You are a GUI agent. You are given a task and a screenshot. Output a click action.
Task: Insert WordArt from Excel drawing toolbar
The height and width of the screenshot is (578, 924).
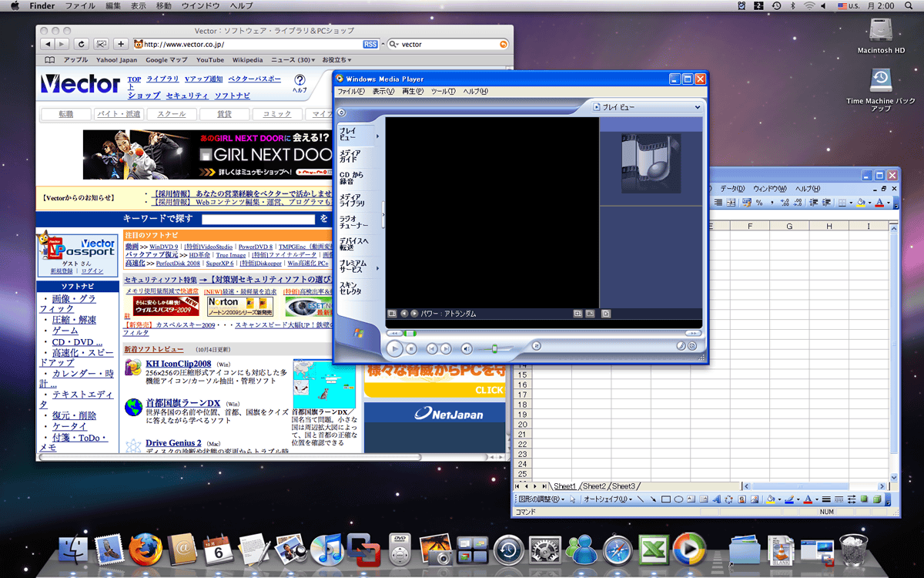(x=716, y=499)
